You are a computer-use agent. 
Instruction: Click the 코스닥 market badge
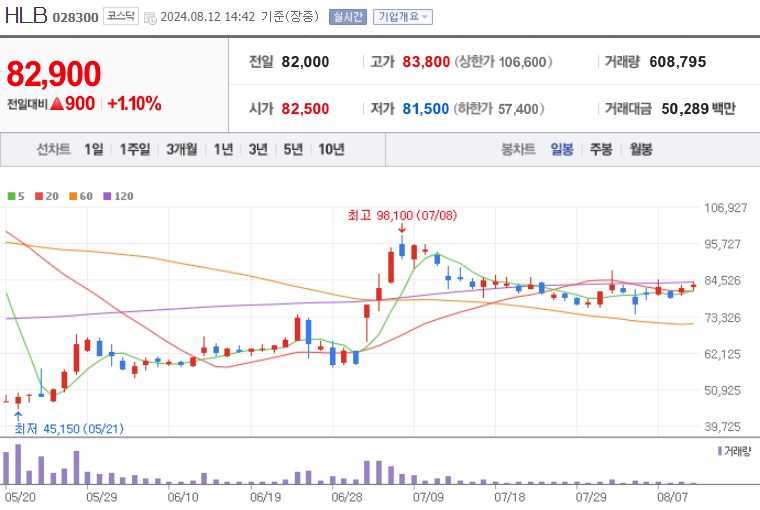pyautogui.click(x=121, y=16)
